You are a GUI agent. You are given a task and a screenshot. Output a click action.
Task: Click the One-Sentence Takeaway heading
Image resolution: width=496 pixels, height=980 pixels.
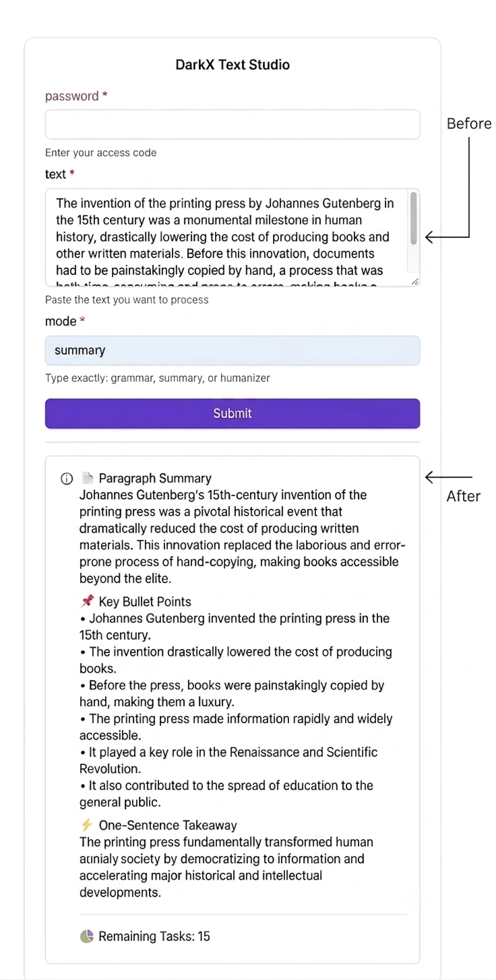click(168, 825)
